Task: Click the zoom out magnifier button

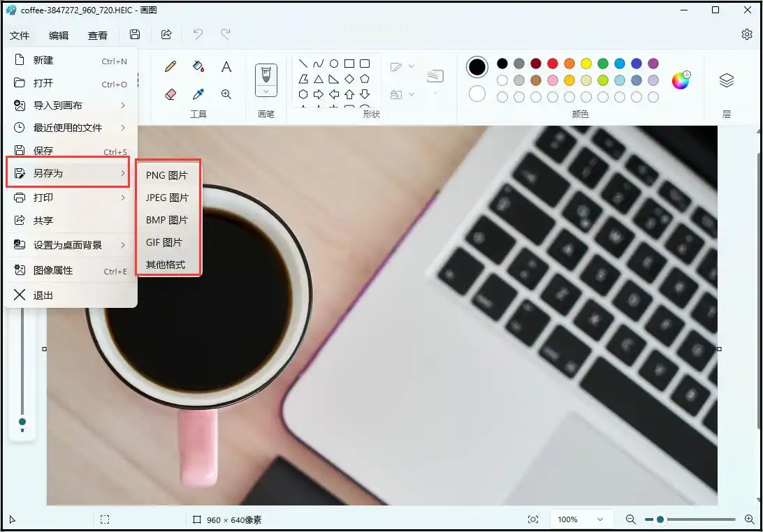Action: pos(630,519)
